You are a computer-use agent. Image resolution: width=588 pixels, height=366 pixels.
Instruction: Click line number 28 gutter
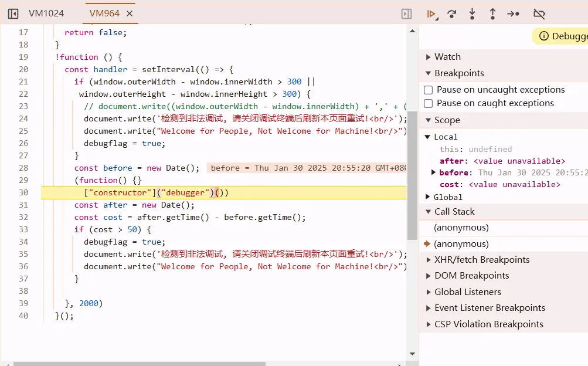[x=23, y=168]
